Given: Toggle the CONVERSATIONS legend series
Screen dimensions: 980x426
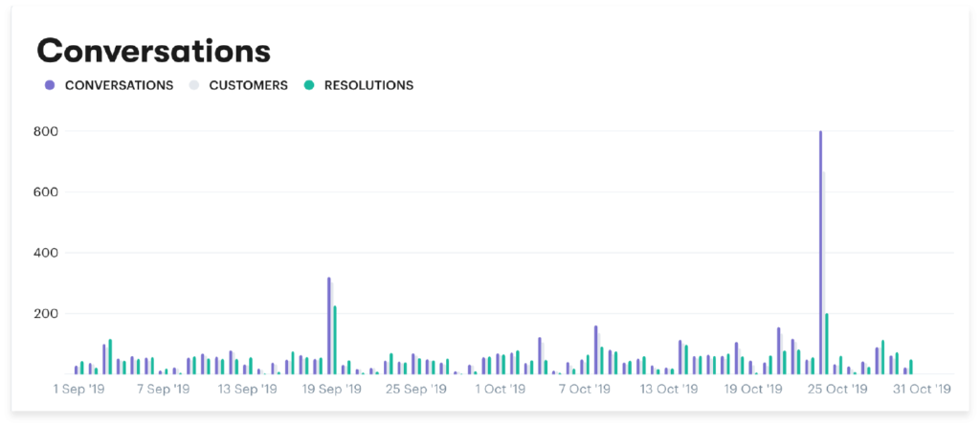Looking at the screenshot, I should click(109, 86).
